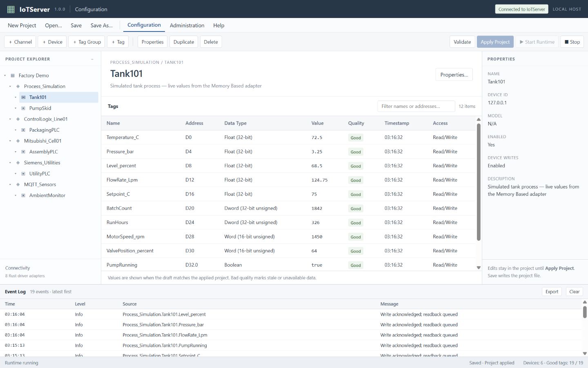Click the UtilityPLC device icon
This screenshot has width=588, height=368.
pos(23,174)
